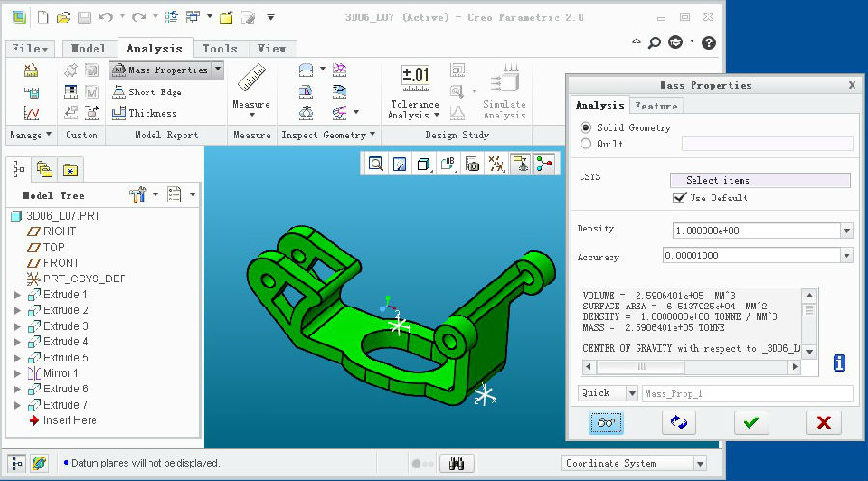Click the green checkmark OK button
This screenshot has width=868, height=481.
[751, 422]
